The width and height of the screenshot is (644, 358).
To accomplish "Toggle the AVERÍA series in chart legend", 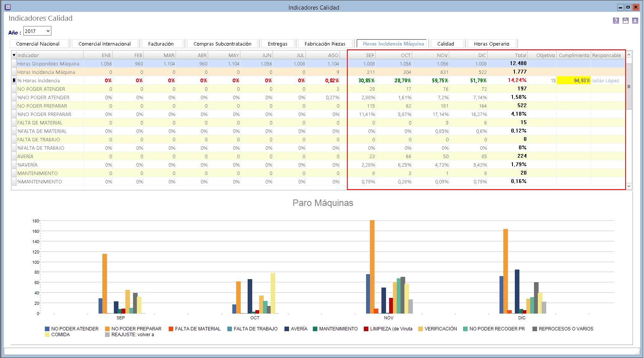I will coord(296,329).
